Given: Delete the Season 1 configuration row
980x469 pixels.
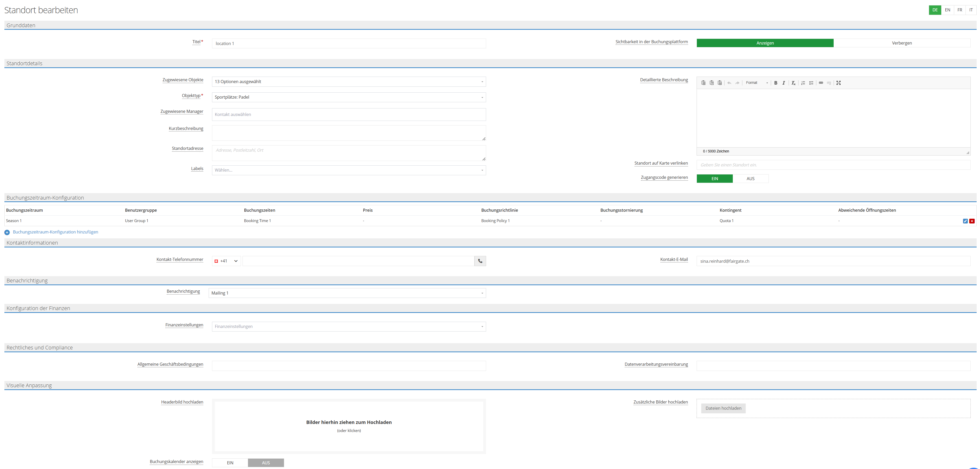Looking at the screenshot, I should (x=972, y=221).
